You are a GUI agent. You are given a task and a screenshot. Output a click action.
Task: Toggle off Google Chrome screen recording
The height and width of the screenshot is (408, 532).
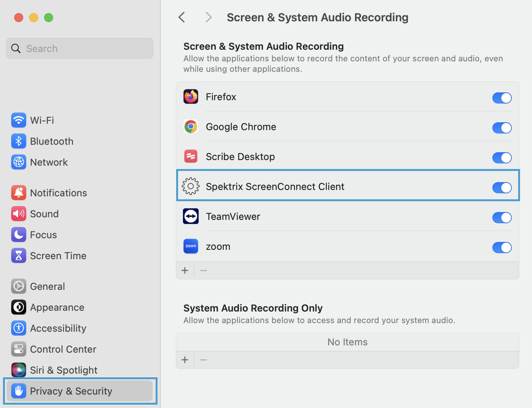point(502,128)
